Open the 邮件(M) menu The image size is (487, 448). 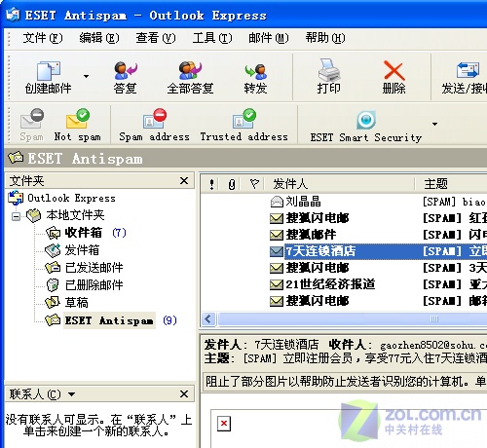pos(269,38)
